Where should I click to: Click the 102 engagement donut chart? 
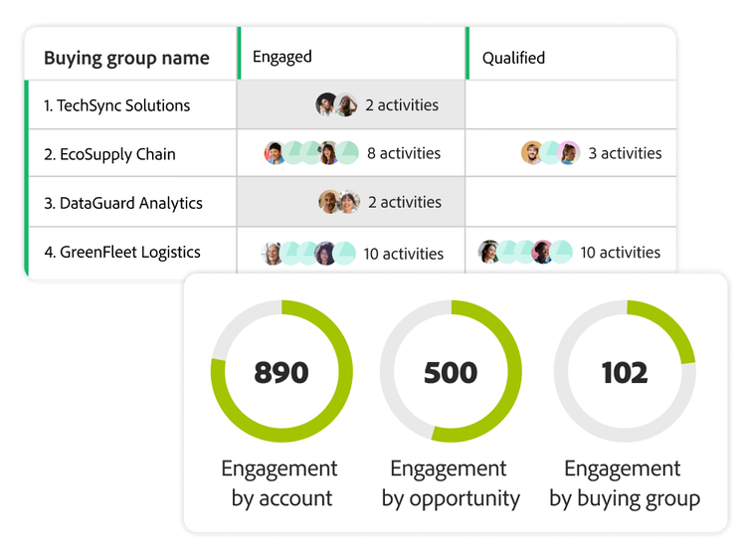click(x=624, y=372)
